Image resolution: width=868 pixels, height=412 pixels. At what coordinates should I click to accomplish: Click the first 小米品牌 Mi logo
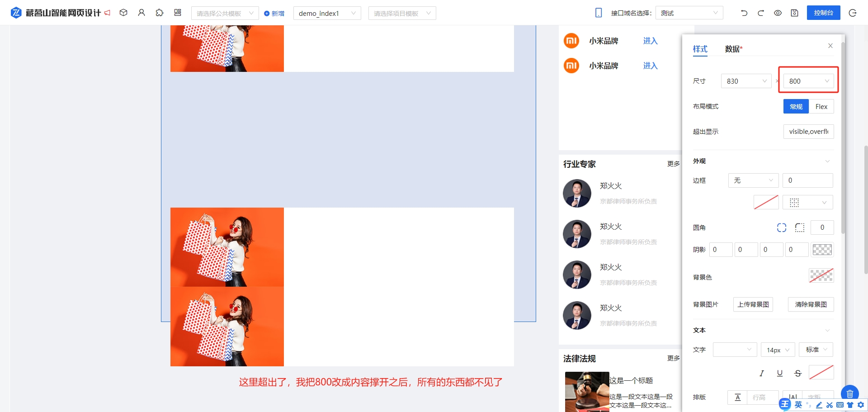tap(571, 41)
